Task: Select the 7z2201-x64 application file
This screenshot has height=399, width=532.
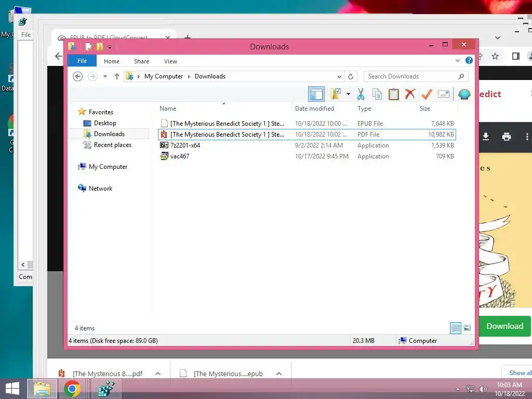Action: (307, 145)
